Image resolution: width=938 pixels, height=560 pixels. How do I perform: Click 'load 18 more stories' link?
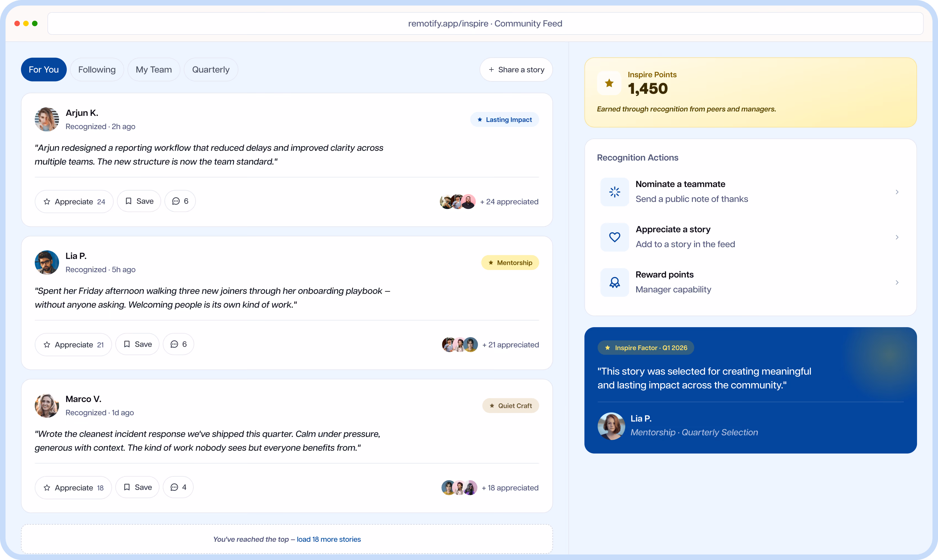pyautogui.click(x=329, y=539)
